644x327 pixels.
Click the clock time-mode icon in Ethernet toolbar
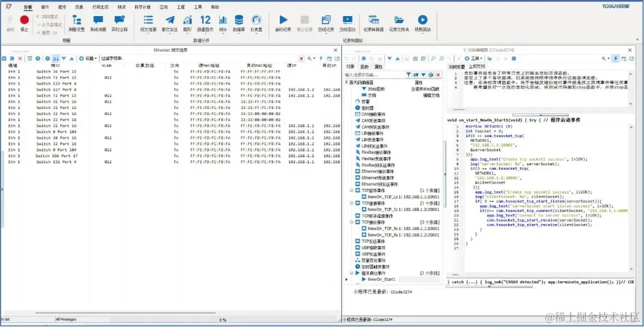[38, 59]
